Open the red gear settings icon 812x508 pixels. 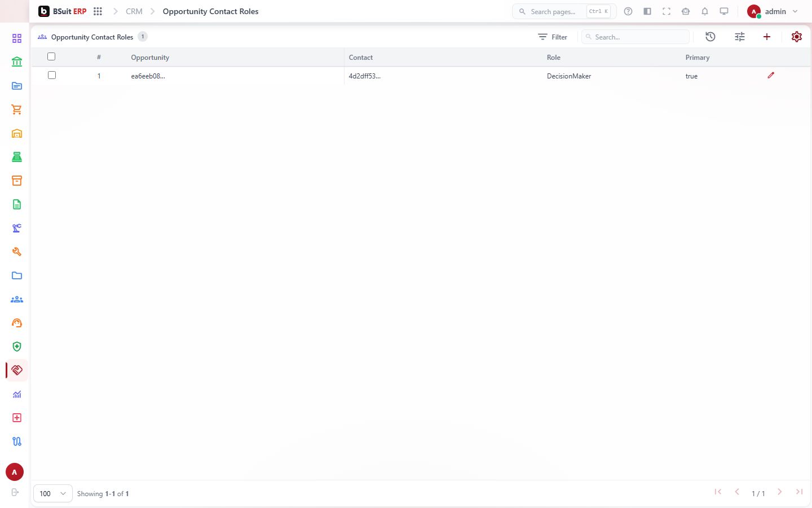coord(797,37)
